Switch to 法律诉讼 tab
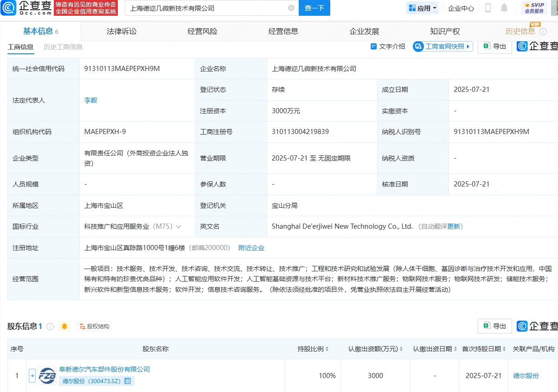The image size is (558, 392). (x=122, y=31)
